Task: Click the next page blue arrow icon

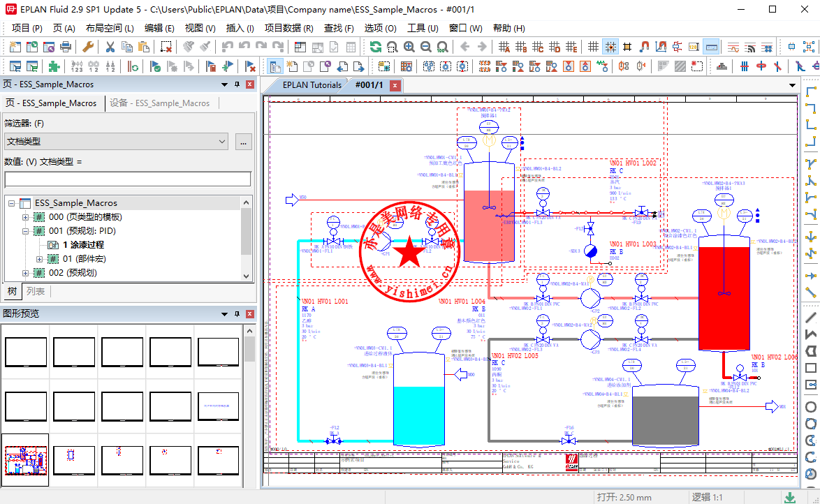Action: click(x=359, y=66)
